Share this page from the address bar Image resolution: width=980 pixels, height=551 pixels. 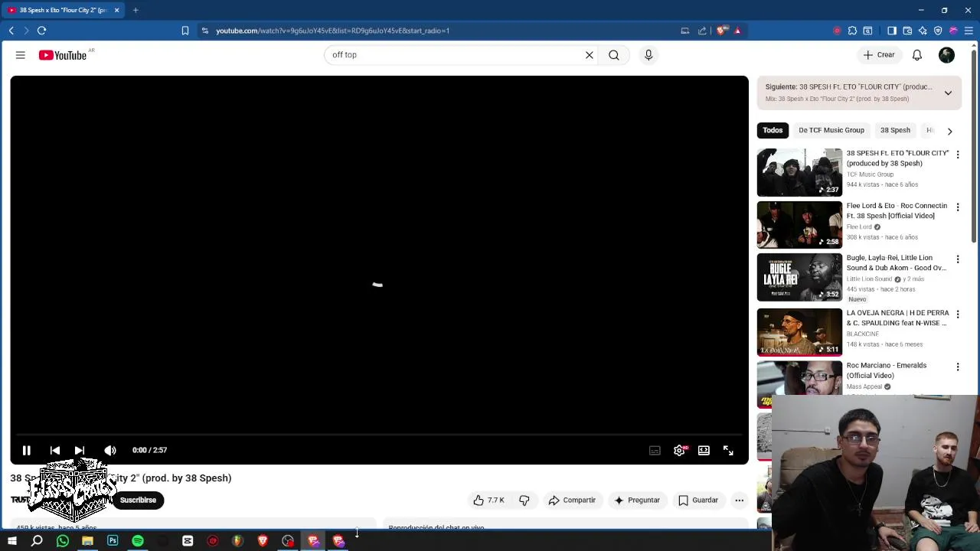(702, 31)
